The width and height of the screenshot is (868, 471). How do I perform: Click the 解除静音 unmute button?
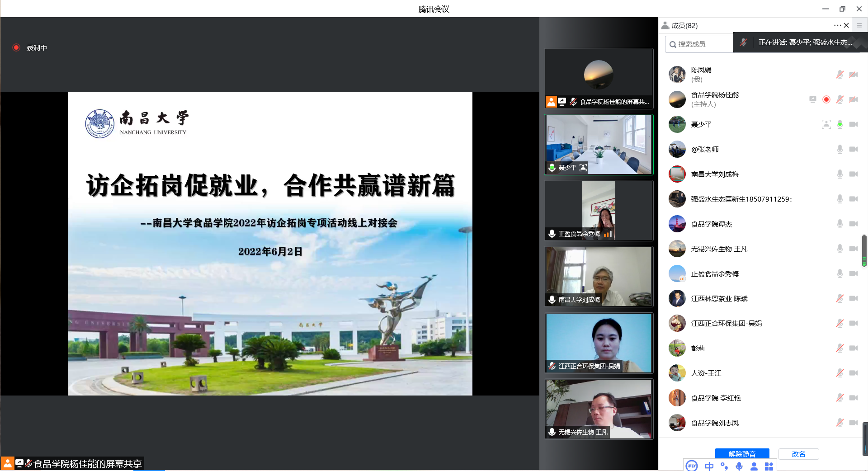point(741,454)
